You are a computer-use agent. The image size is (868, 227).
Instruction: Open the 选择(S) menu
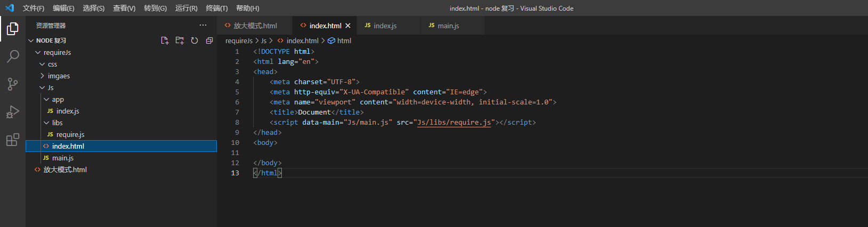click(x=94, y=8)
